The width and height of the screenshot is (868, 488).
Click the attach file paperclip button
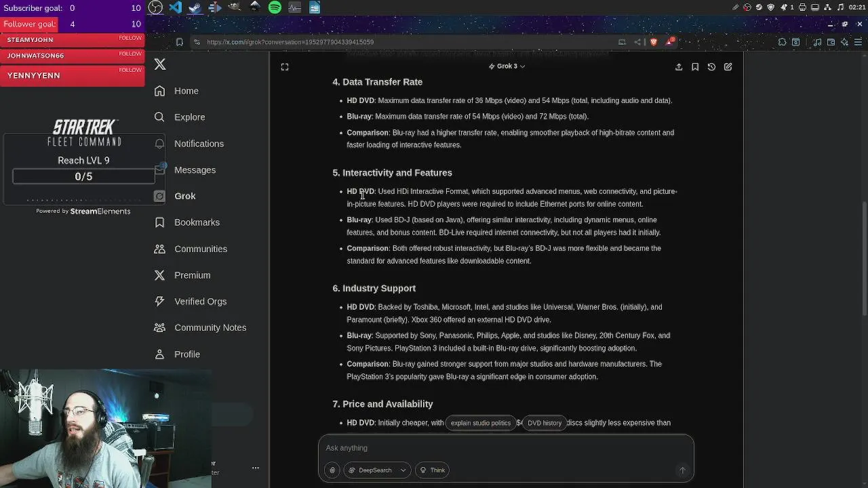coord(332,470)
